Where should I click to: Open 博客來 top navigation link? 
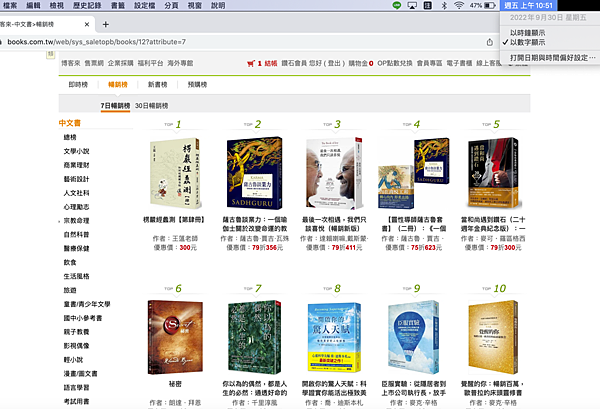[71, 63]
